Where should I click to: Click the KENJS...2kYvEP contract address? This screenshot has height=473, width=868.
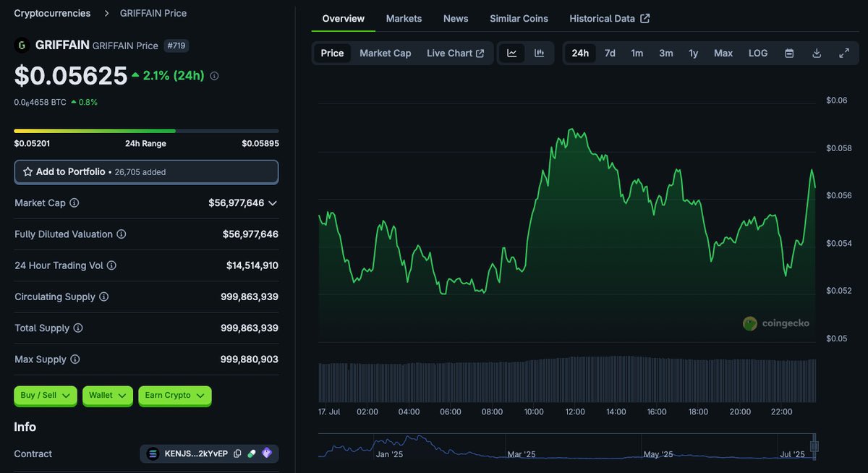[x=196, y=453]
